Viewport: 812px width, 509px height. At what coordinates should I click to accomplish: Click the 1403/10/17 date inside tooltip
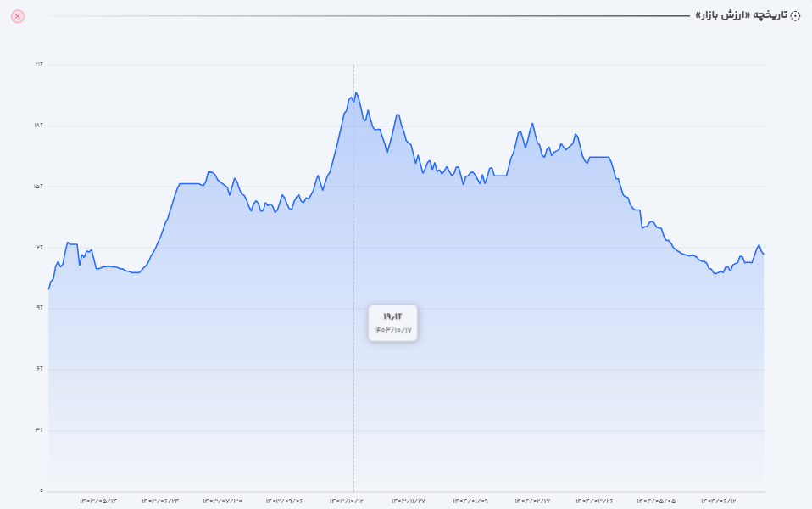click(392, 330)
